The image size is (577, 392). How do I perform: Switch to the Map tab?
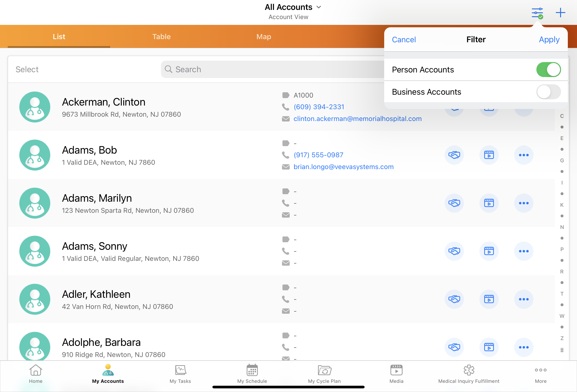pos(264,37)
